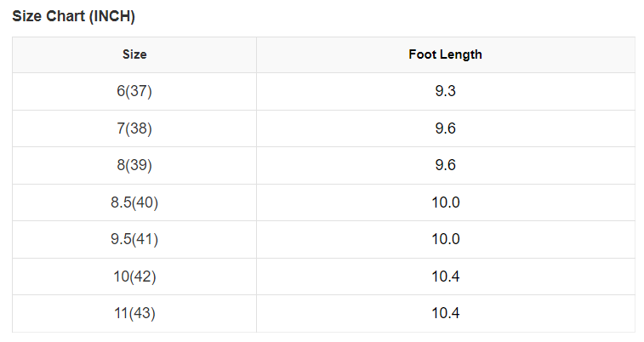Select the Foot Length column header

tap(446, 54)
